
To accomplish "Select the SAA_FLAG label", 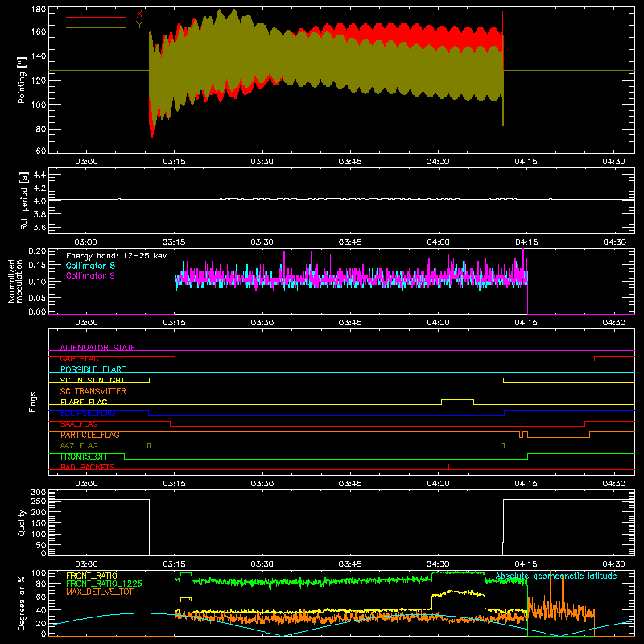I will pos(79,424).
